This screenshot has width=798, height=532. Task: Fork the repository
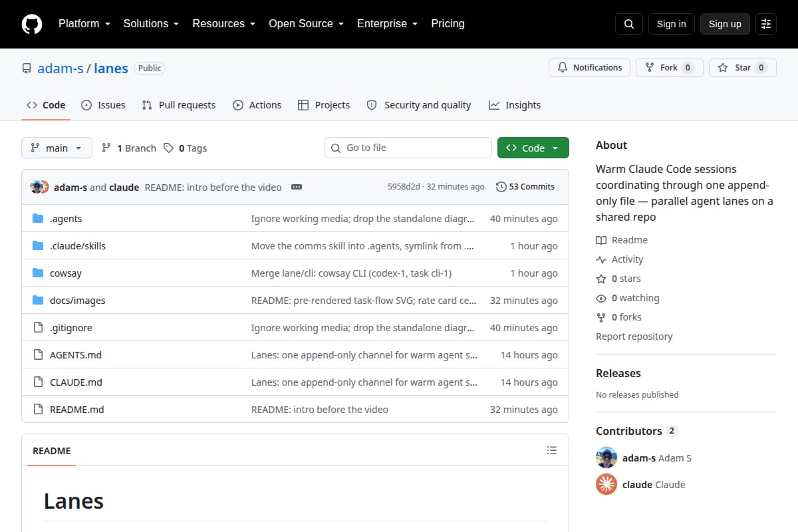669,68
